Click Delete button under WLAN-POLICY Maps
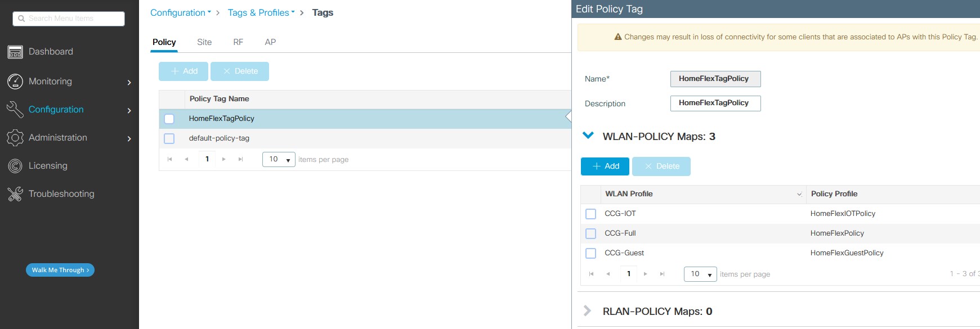This screenshot has height=329, width=980. click(x=661, y=166)
